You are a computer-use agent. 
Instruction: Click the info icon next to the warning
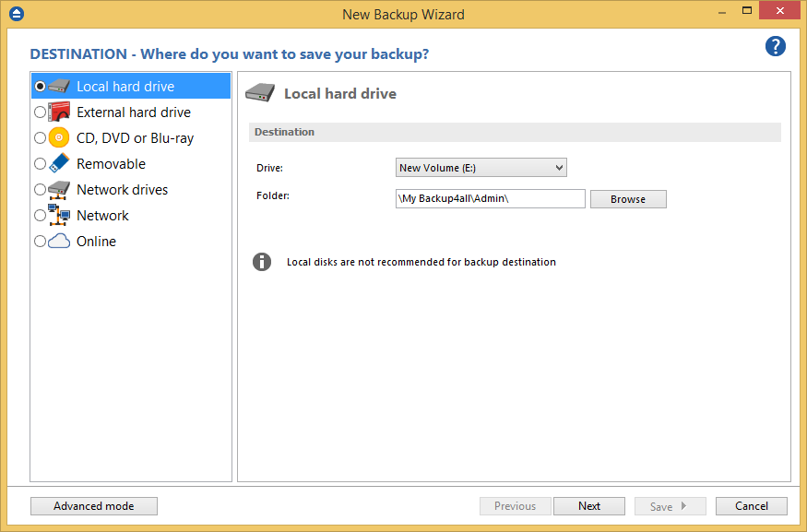click(x=261, y=261)
